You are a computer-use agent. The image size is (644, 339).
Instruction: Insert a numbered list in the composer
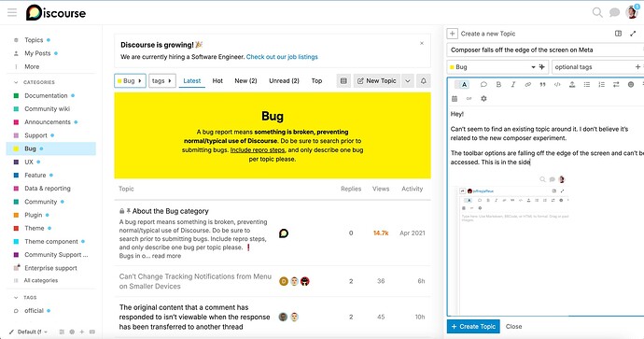pyautogui.click(x=601, y=85)
